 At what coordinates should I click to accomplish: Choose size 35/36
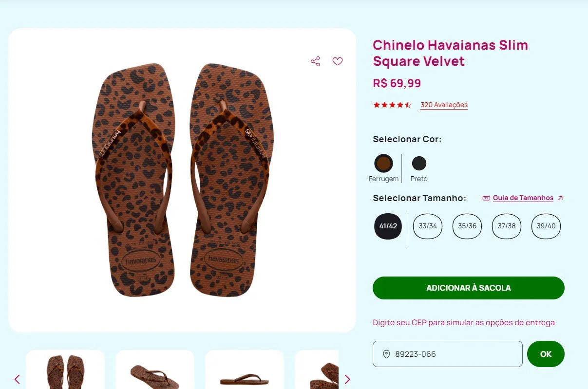[467, 226]
